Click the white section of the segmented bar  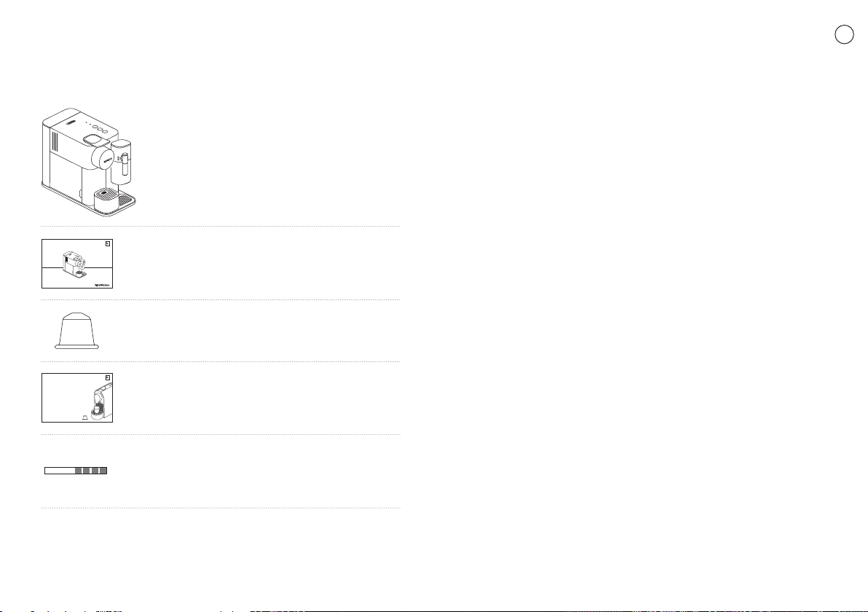[60, 471]
